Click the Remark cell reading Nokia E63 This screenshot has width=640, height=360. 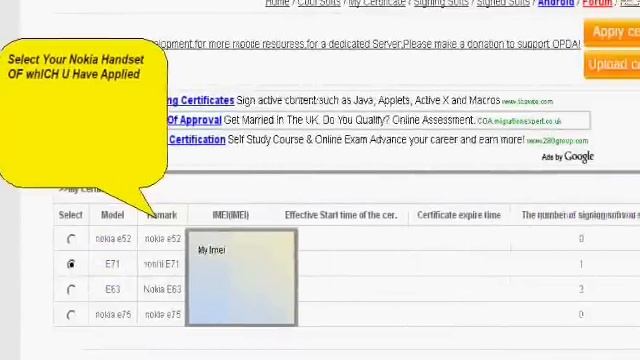click(162, 289)
